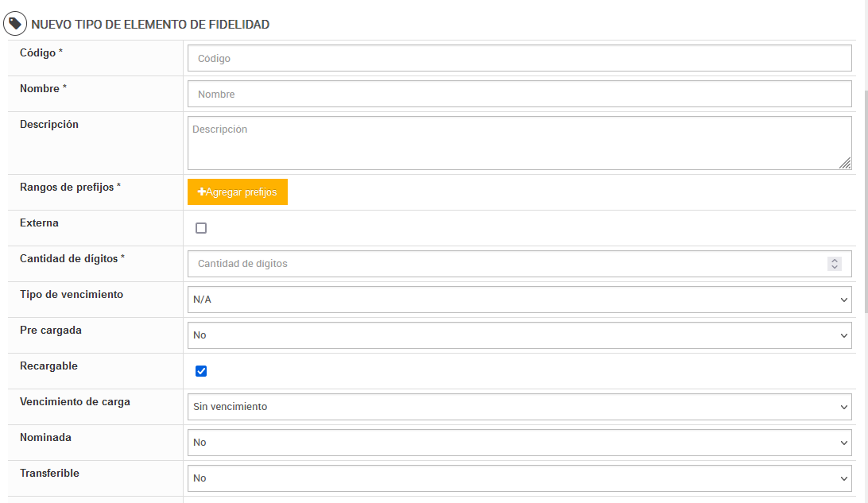Focus the Descripción text area
Screen dimensions: 868x503
click(x=520, y=143)
